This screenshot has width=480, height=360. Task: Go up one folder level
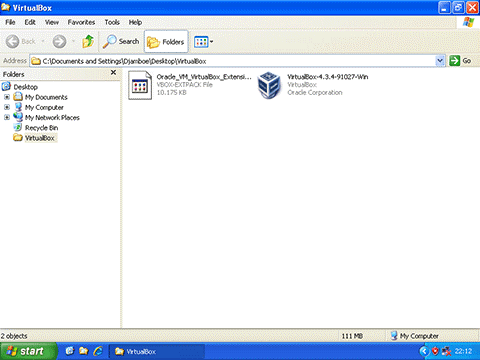coord(88,42)
